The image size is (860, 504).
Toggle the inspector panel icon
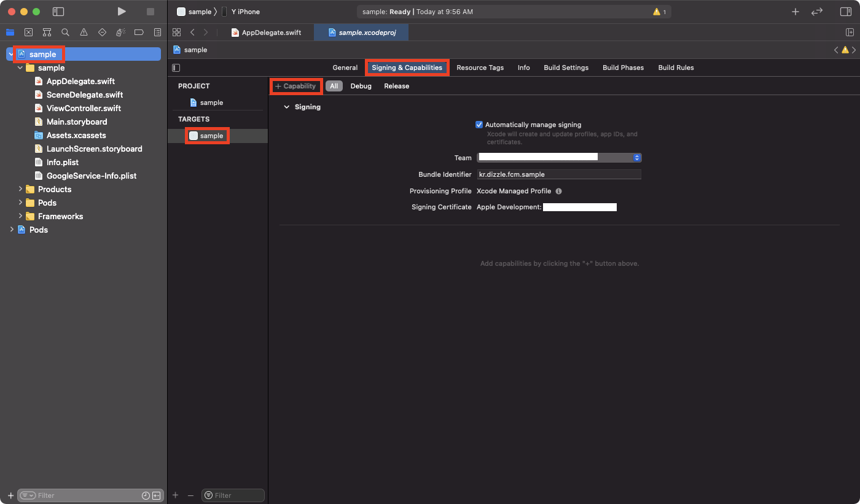846,12
